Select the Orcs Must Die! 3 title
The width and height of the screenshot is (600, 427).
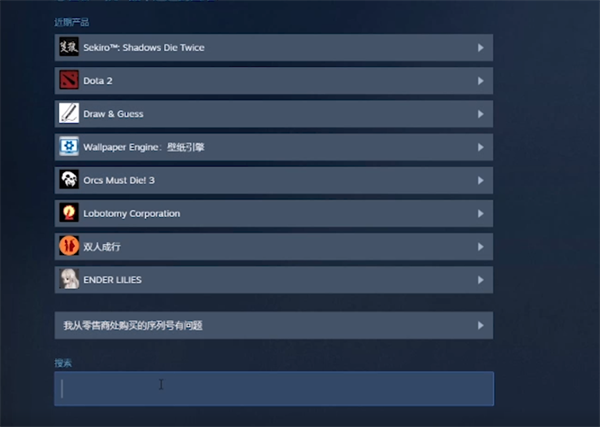[x=119, y=180]
